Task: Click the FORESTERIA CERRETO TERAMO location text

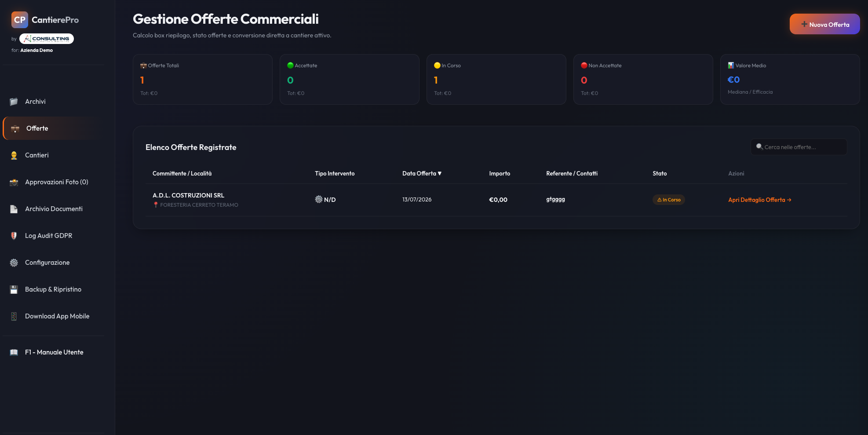Action: pos(199,205)
